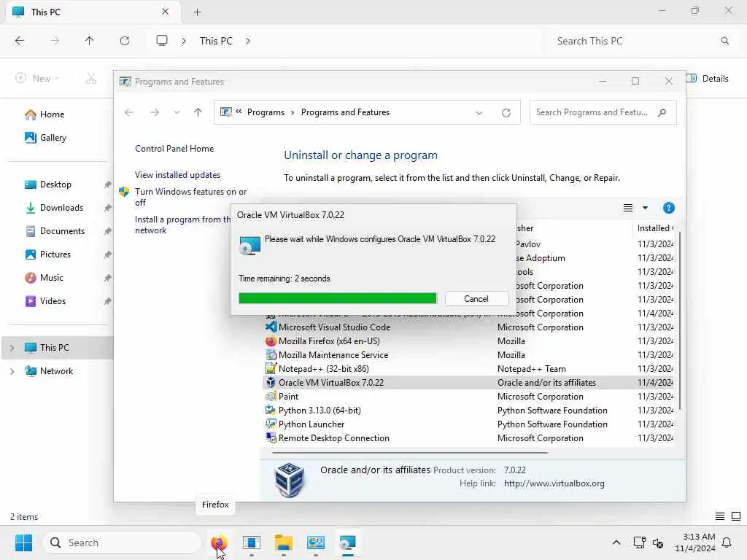The height and width of the screenshot is (560, 747).
Task: Select Notepad++ (32-bit x86) entry
Action: tap(468, 368)
